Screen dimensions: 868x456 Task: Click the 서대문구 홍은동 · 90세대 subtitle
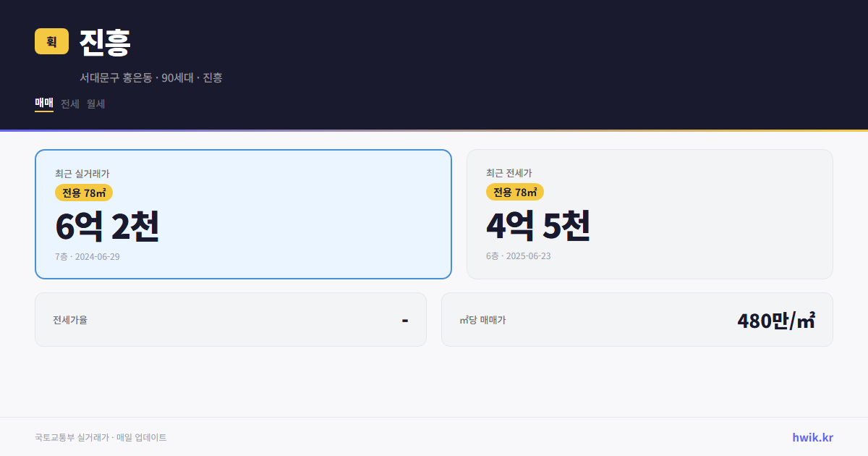tap(150, 77)
